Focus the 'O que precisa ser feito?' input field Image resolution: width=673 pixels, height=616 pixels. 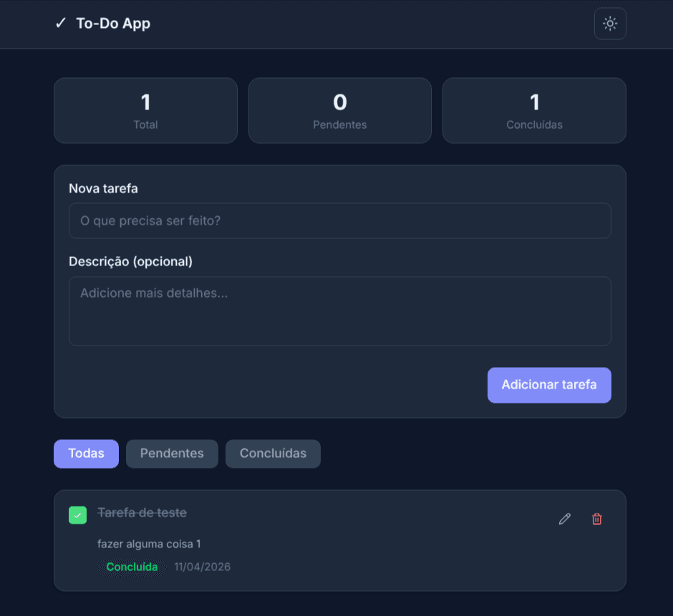pyautogui.click(x=339, y=220)
